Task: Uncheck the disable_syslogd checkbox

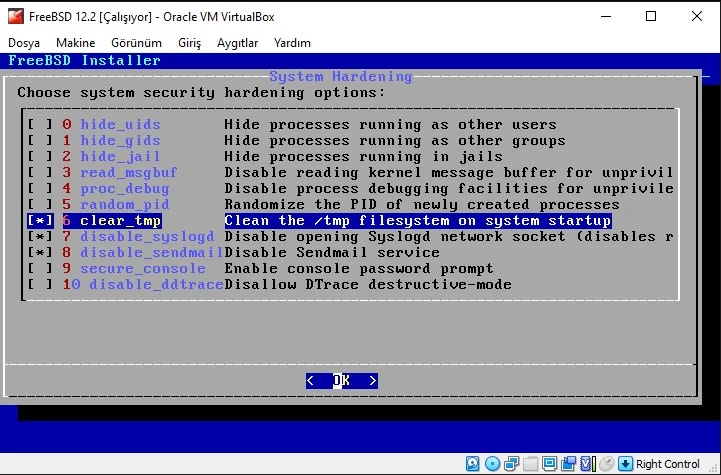Action: pyautogui.click(x=40, y=236)
